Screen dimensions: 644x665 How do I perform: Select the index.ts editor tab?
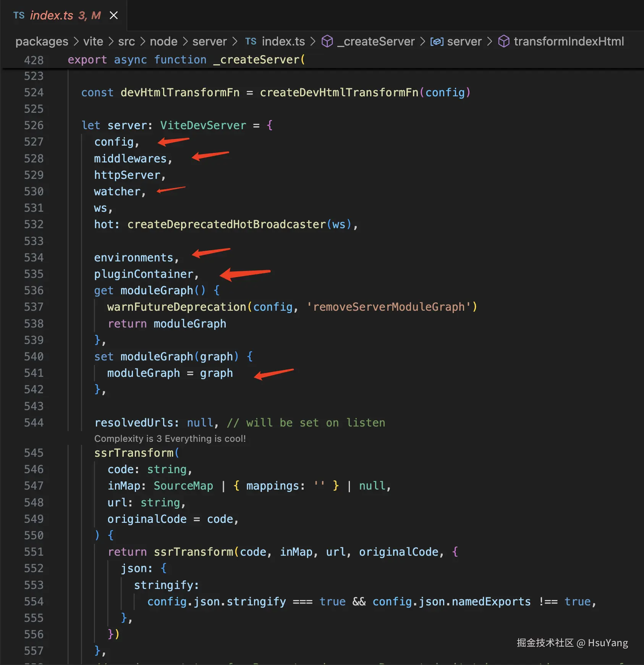point(63,15)
